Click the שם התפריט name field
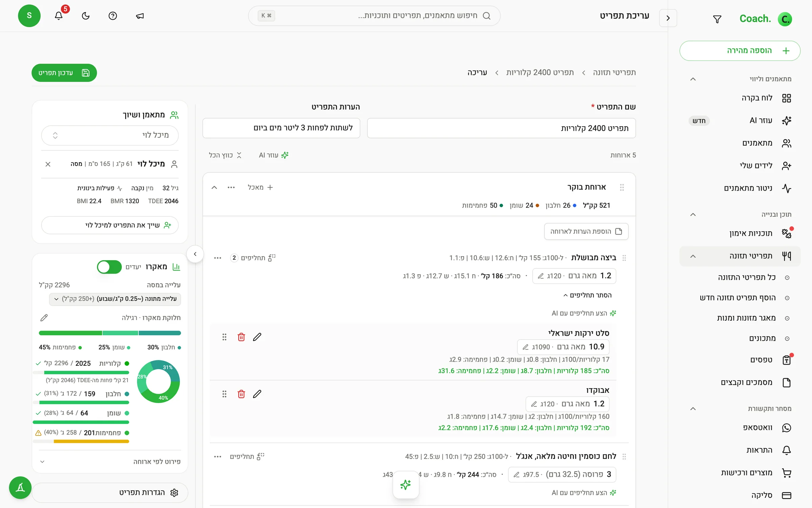This screenshot has width=812, height=508. coord(501,128)
